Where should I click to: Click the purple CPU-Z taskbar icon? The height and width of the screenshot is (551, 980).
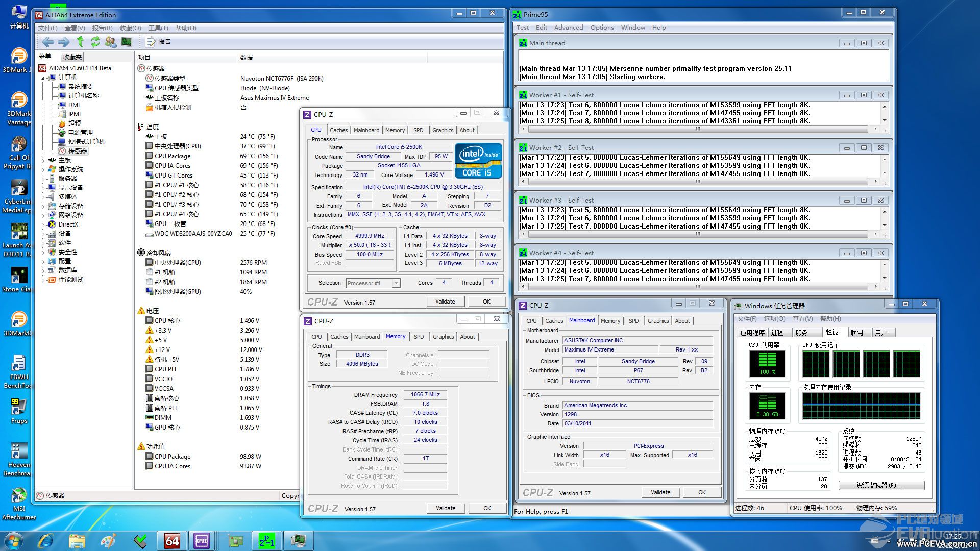(x=202, y=540)
